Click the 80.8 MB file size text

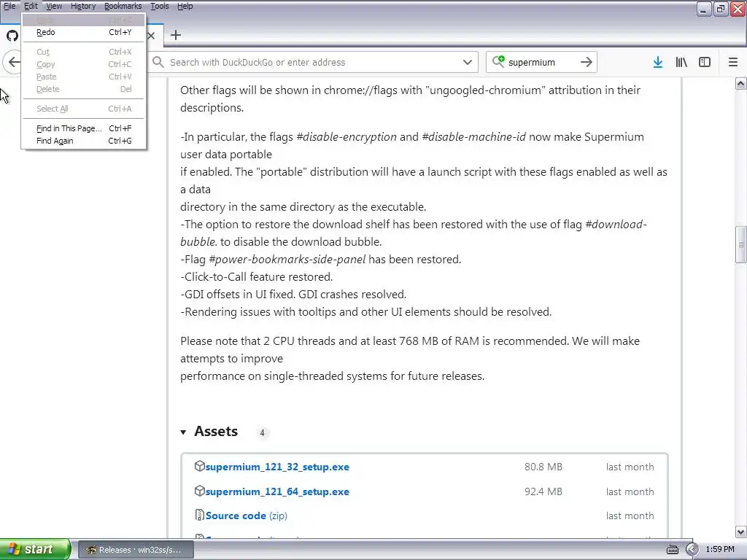click(x=543, y=467)
